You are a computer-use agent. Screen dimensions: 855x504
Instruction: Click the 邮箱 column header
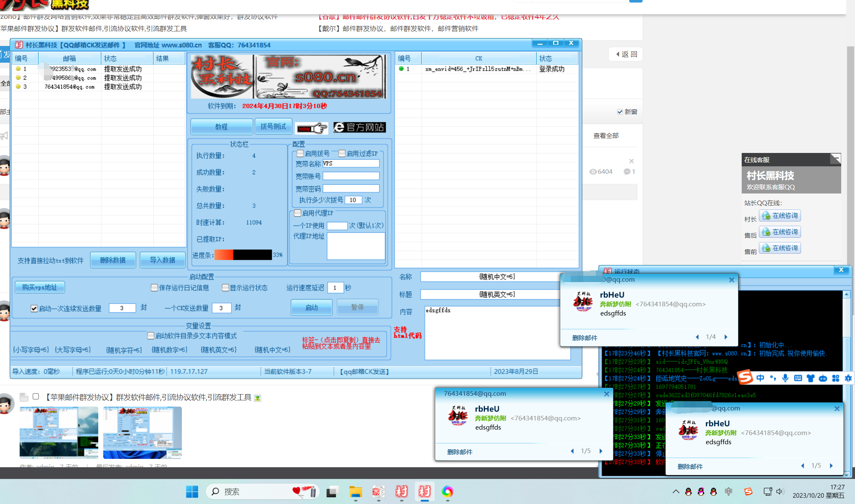tap(69, 59)
